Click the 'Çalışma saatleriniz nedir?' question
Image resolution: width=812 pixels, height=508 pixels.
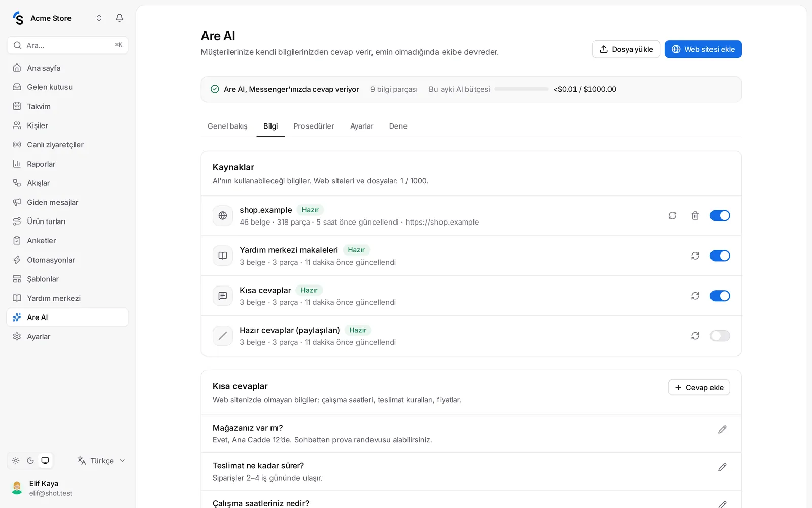point(261,503)
